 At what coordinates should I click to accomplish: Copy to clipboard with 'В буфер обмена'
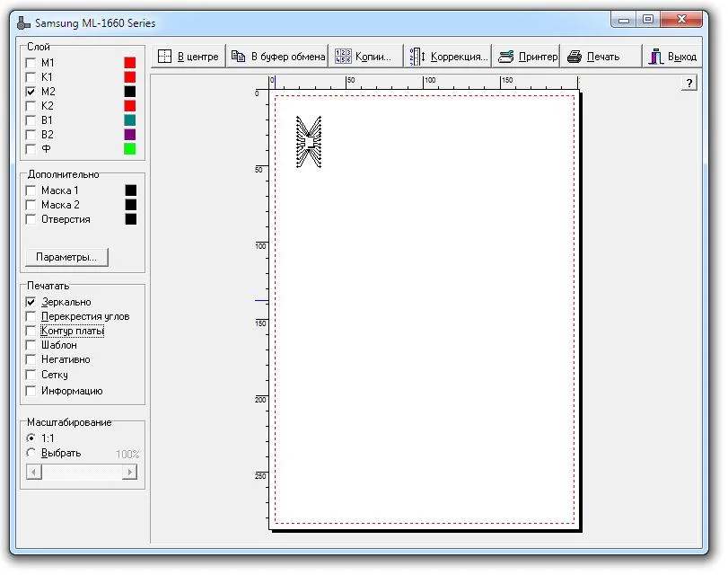tap(277, 57)
